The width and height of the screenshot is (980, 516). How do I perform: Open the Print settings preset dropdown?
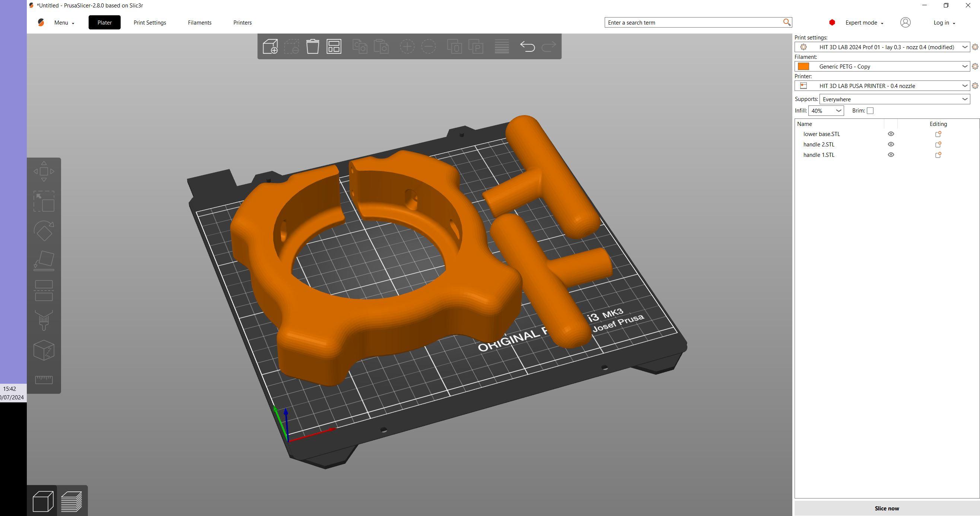click(882, 47)
